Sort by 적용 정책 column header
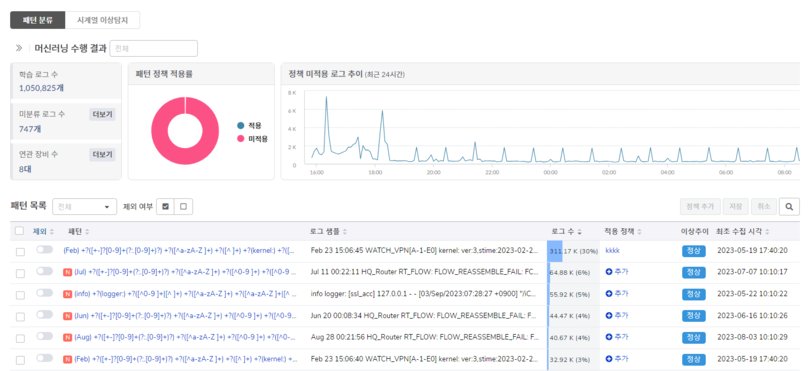 pyautogui.click(x=623, y=231)
